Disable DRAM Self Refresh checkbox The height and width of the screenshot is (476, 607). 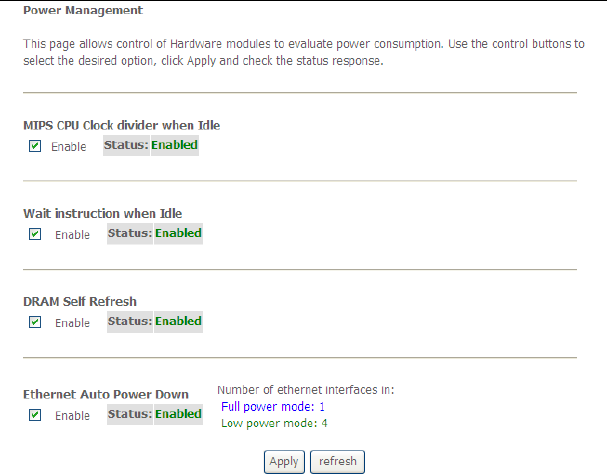click(x=35, y=322)
